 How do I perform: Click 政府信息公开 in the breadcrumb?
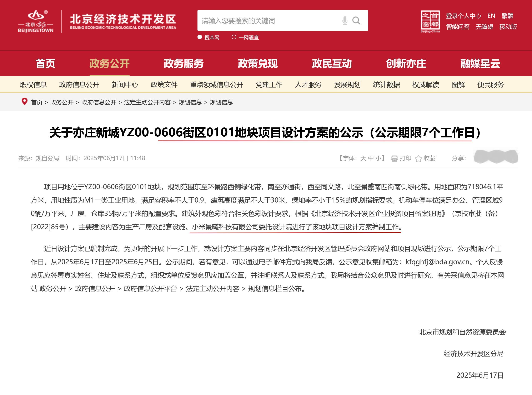(x=99, y=102)
